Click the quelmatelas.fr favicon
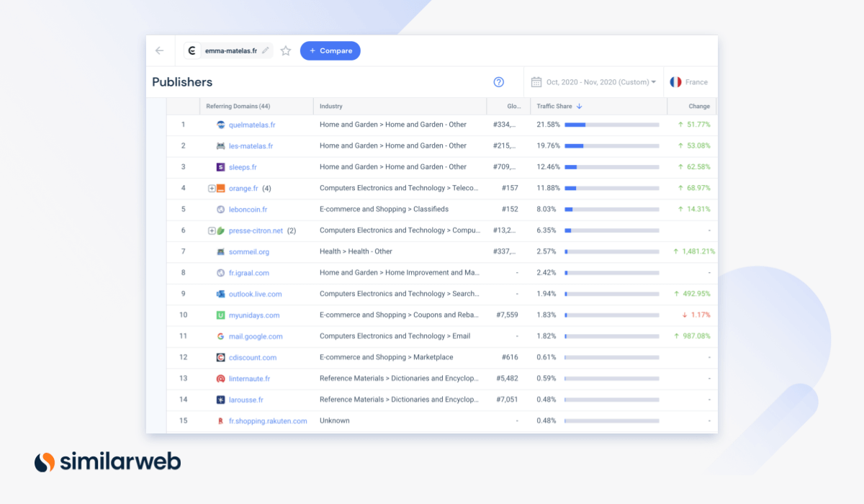The width and height of the screenshot is (864, 504). click(221, 125)
